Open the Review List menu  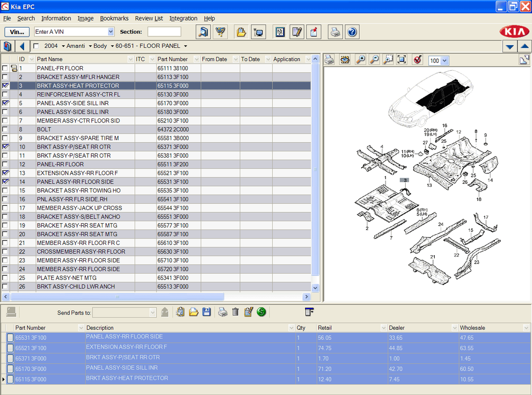149,18
